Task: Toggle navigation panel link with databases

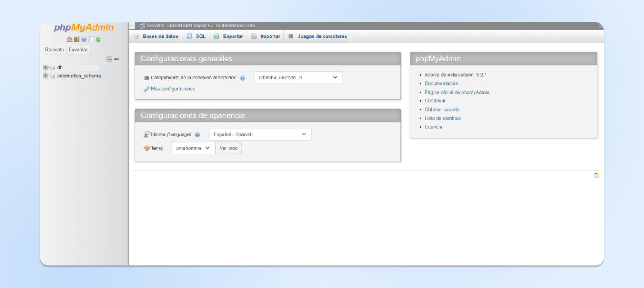Action: click(117, 59)
